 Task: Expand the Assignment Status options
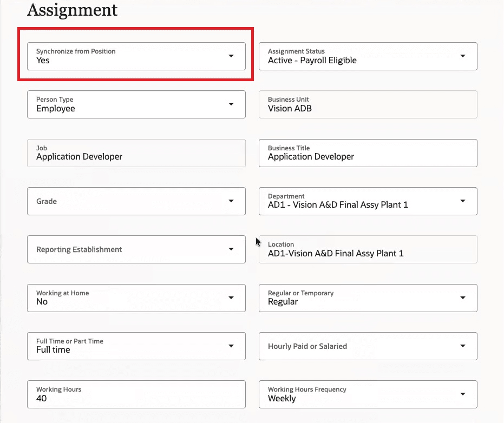click(463, 56)
